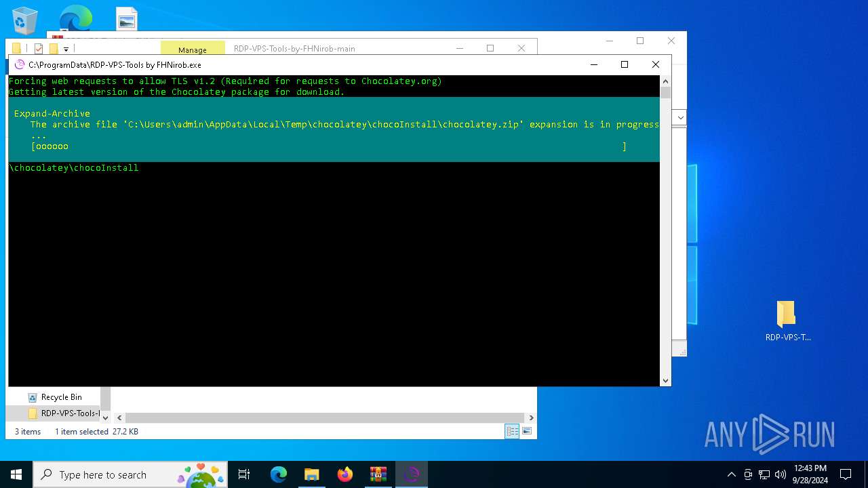Minimize the RDP-VPS-Tools console window
The width and height of the screenshot is (868, 488).
594,64
